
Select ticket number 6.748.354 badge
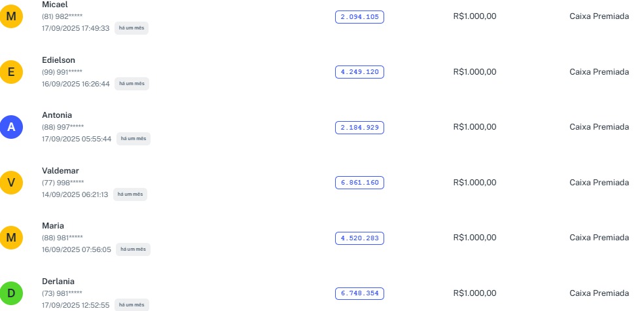coord(359,293)
